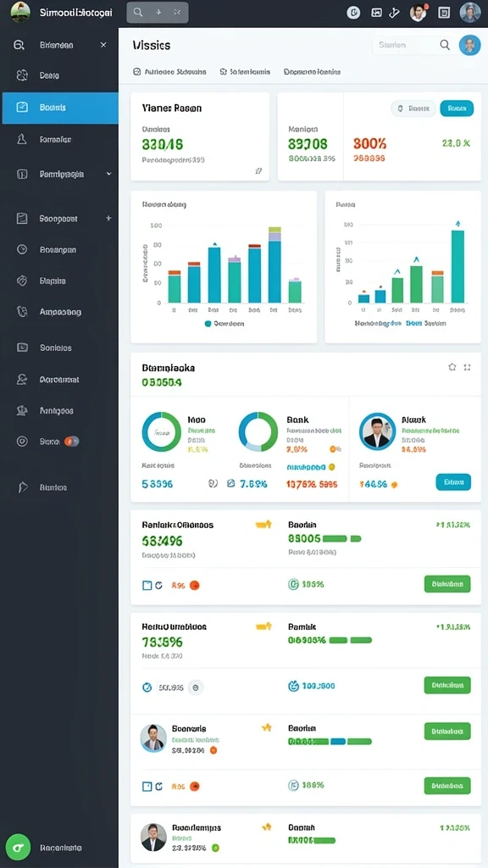Click the thumbs-up badge in the first list card
Viewport: 488px width, 868px height.
(264, 524)
